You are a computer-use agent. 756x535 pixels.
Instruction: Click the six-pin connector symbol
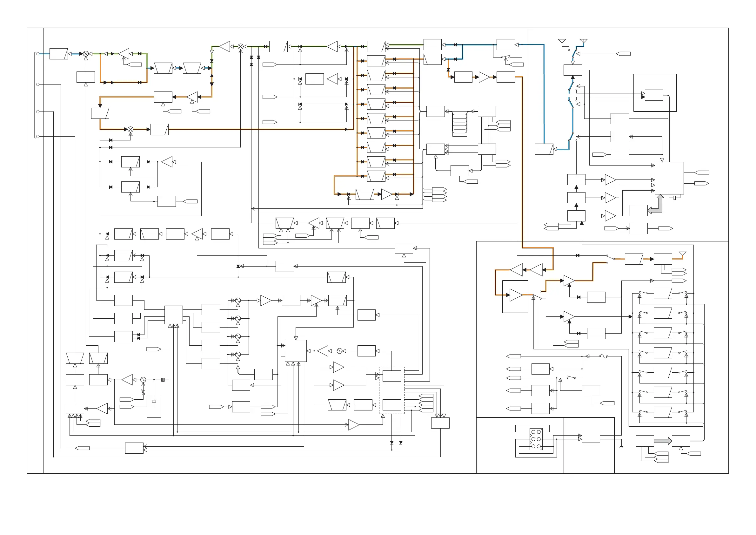(536, 439)
